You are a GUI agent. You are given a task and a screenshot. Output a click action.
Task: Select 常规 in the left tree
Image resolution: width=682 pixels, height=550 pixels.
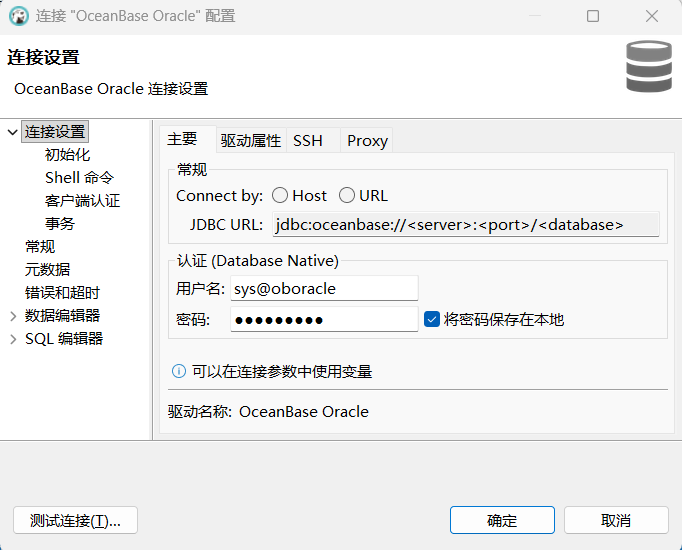tap(40, 247)
